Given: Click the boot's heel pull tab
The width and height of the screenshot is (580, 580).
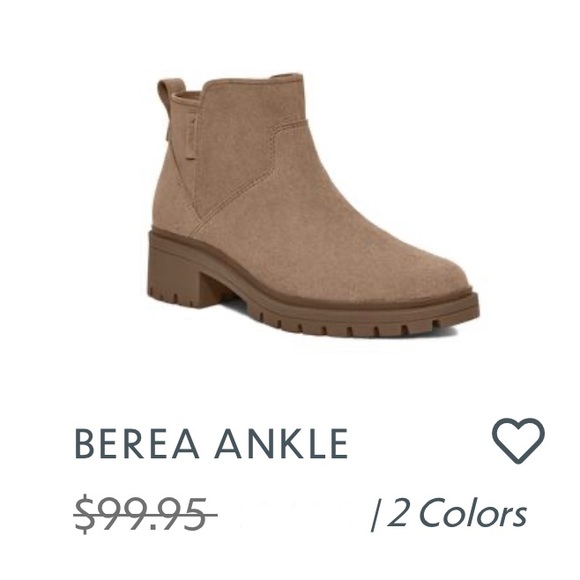Looking at the screenshot, I should coord(168,99).
